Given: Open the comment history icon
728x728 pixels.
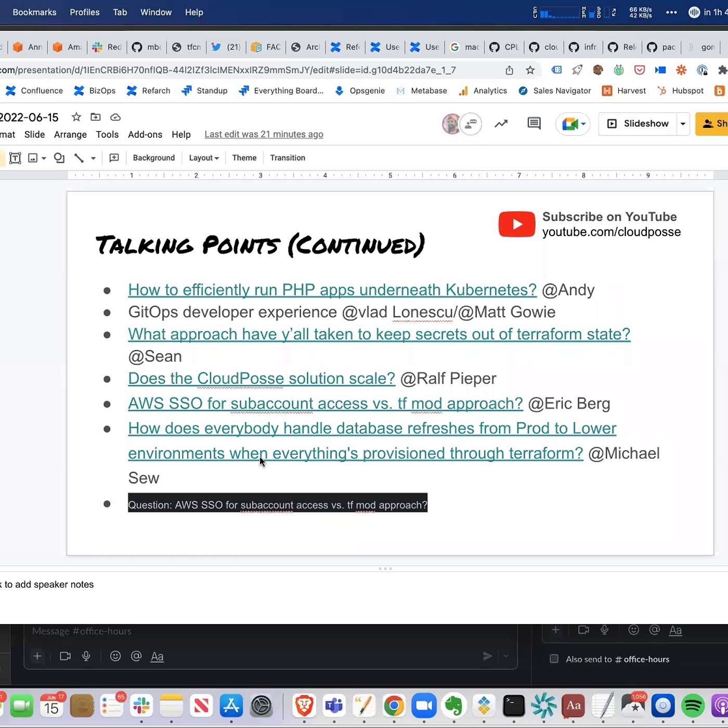Looking at the screenshot, I should coord(534,124).
